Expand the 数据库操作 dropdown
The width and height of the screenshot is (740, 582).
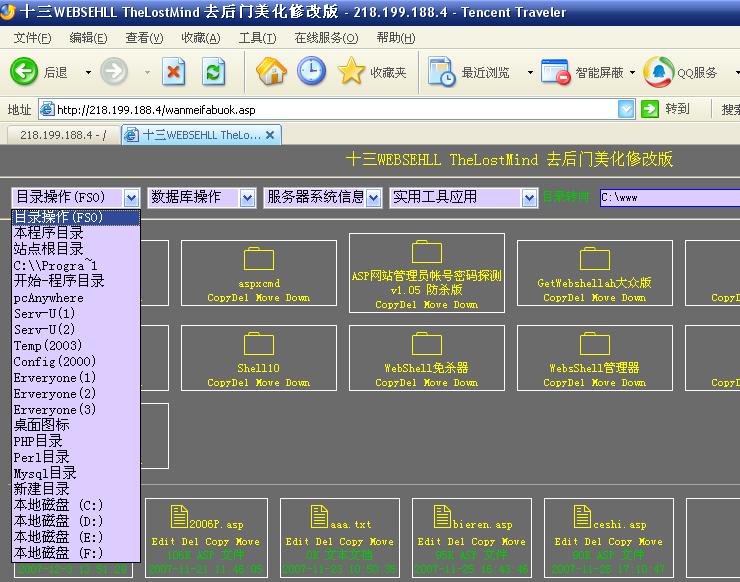247,198
